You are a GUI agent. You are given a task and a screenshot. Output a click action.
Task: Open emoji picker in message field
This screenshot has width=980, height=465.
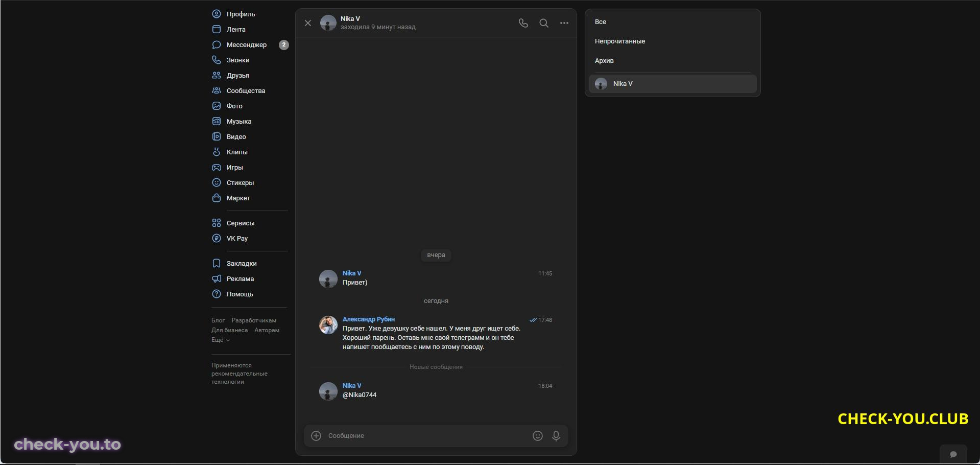(538, 436)
